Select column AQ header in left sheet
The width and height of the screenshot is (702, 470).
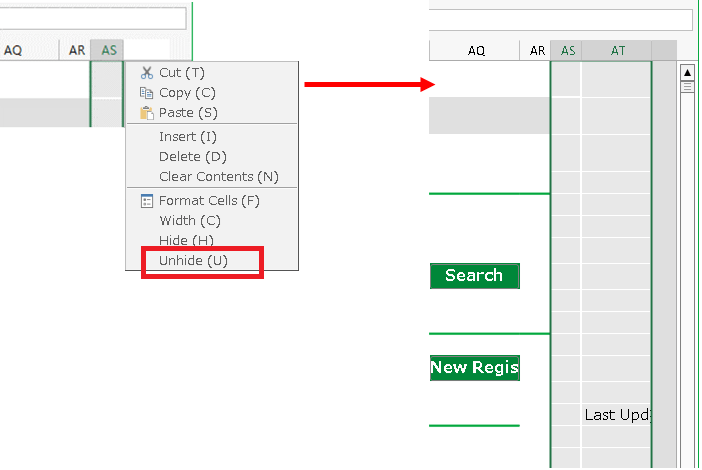point(13,50)
